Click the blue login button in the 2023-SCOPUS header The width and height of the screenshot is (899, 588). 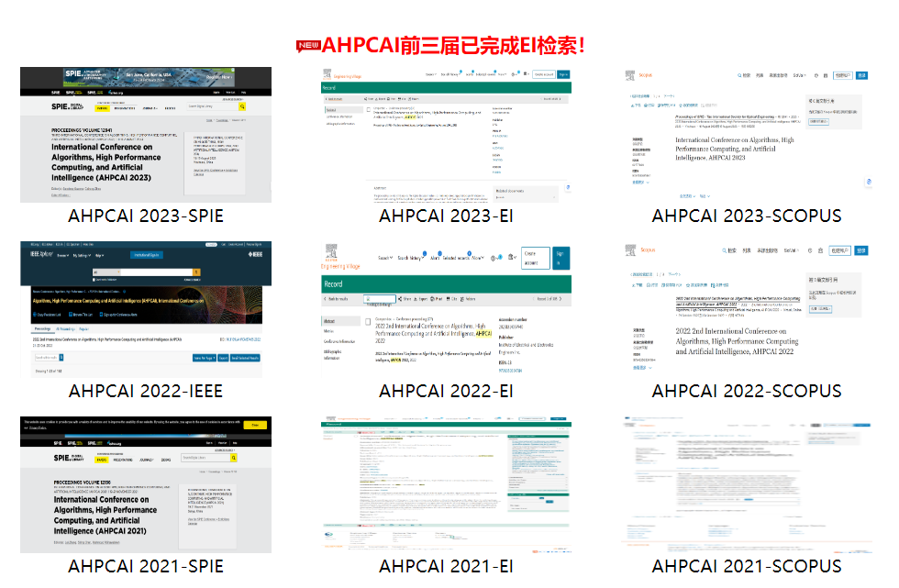pos(861,75)
